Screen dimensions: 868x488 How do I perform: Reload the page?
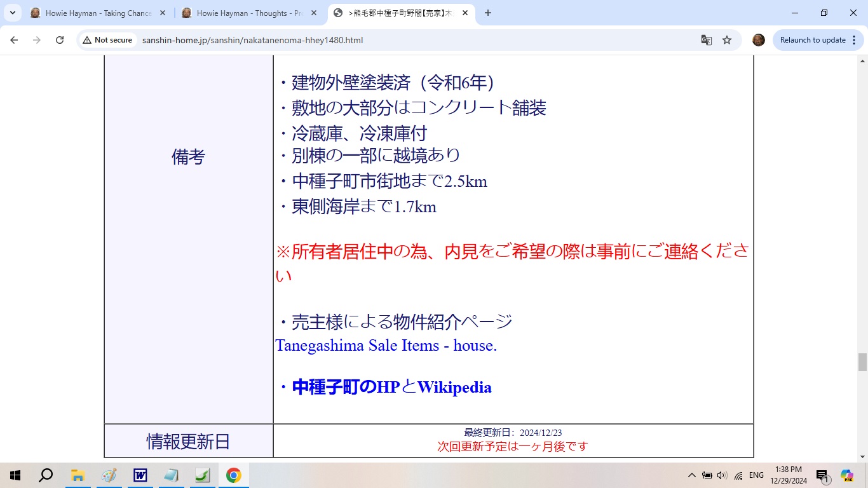(x=60, y=40)
